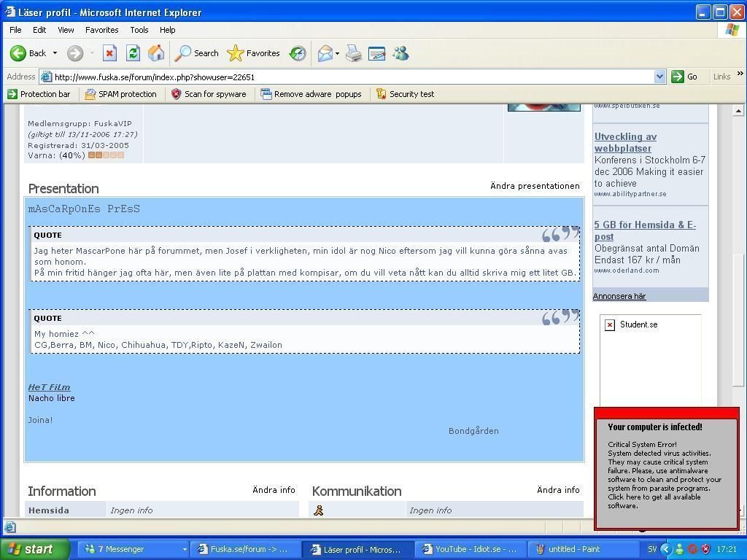
Task: Open the Search magnifier toolbar button
Action: tap(196, 53)
